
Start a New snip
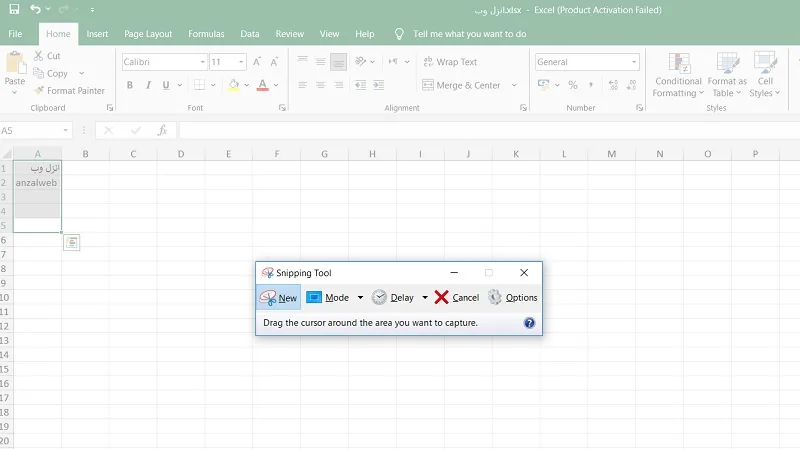point(278,297)
